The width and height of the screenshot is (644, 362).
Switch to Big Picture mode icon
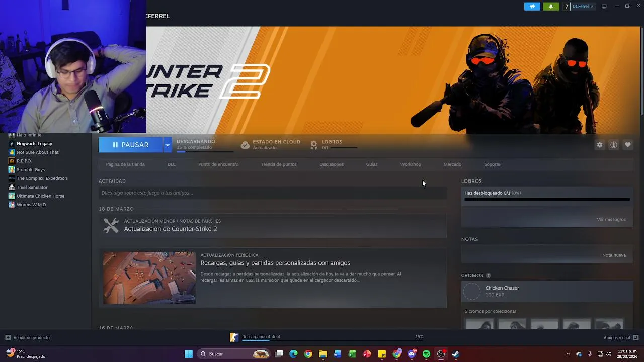point(604,6)
